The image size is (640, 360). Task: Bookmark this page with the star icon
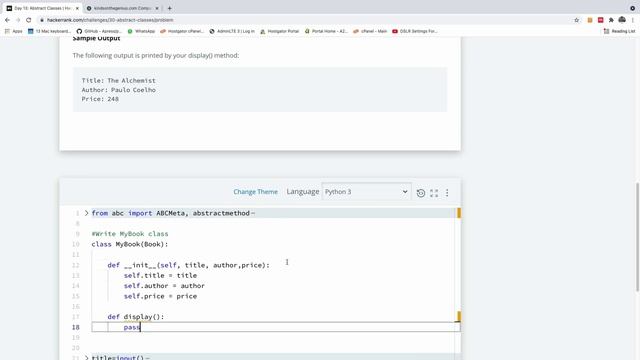coord(576,20)
